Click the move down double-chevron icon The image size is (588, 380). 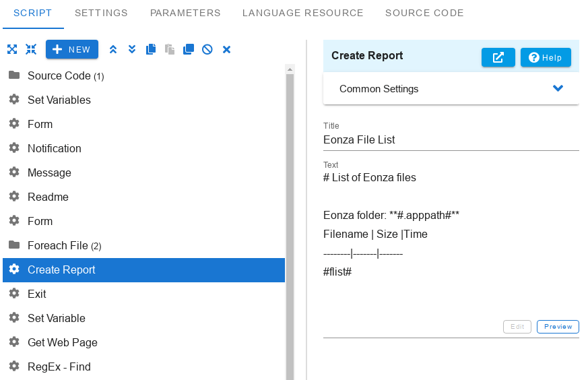click(132, 49)
